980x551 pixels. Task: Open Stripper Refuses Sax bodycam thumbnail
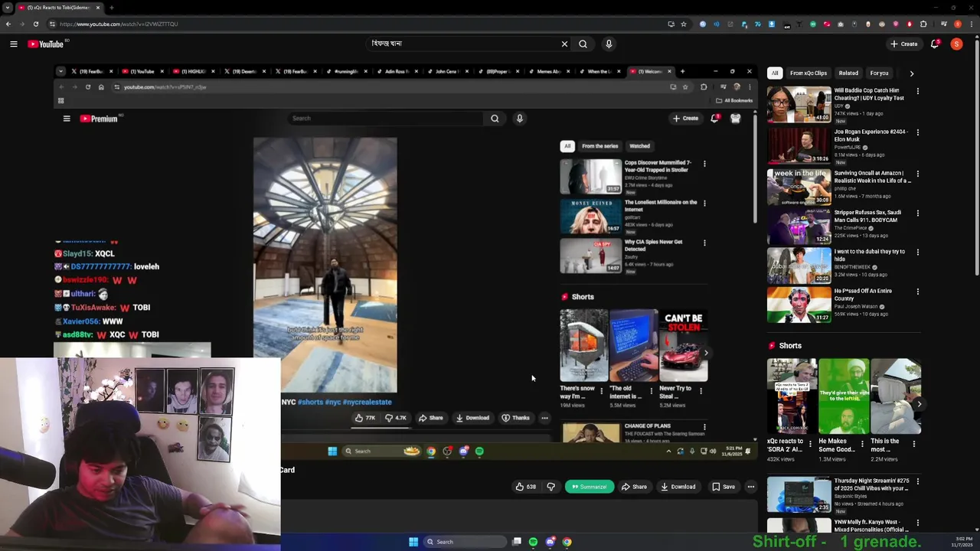coord(799,227)
